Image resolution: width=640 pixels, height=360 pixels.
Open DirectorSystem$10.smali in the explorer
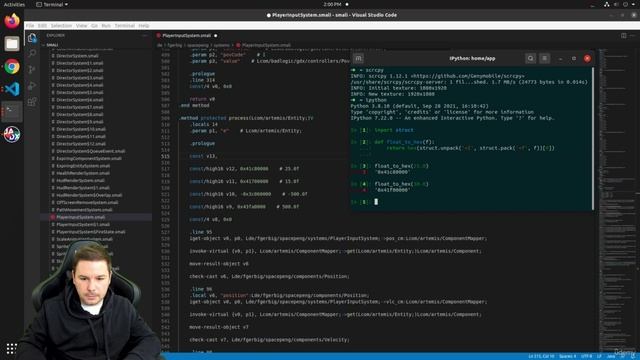[81, 129]
